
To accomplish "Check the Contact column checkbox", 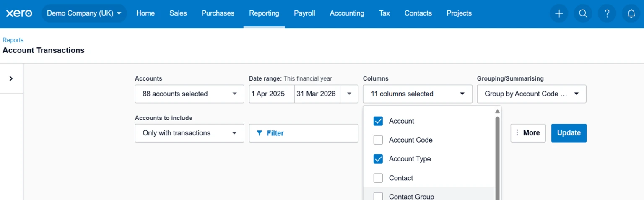I will [x=378, y=178].
